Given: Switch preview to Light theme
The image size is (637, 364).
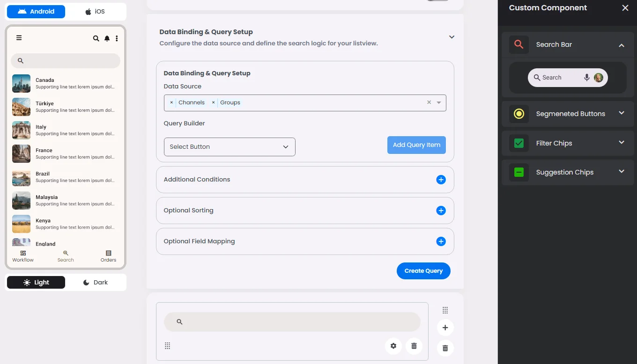Looking at the screenshot, I should pyautogui.click(x=36, y=283).
